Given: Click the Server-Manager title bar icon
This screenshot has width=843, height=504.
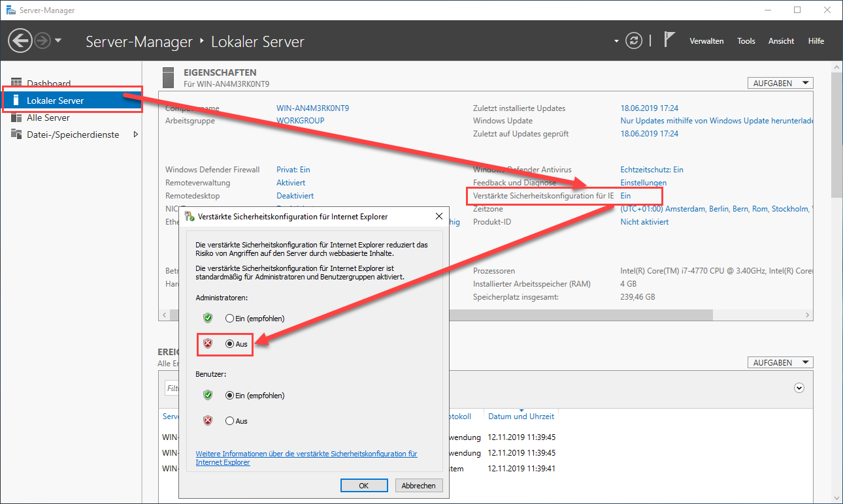Looking at the screenshot, I should tap(11, 10).
